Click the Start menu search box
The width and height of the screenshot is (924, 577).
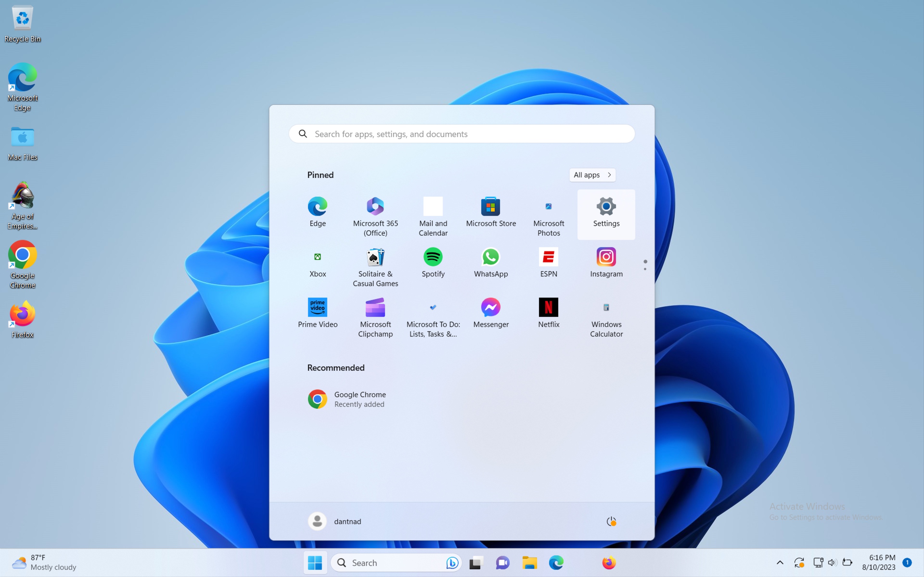[x=461, y=134]
